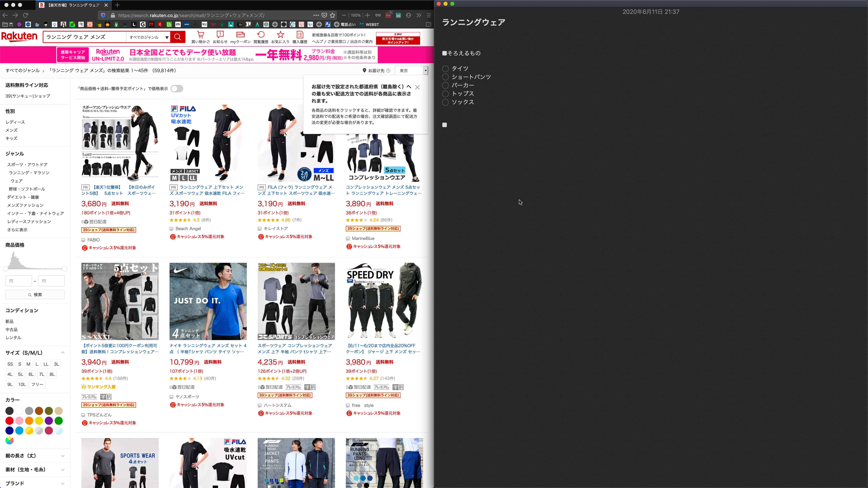This screenshot has width=868, height=488.
Task: Zoom in with the plus button
Action: 368,15
